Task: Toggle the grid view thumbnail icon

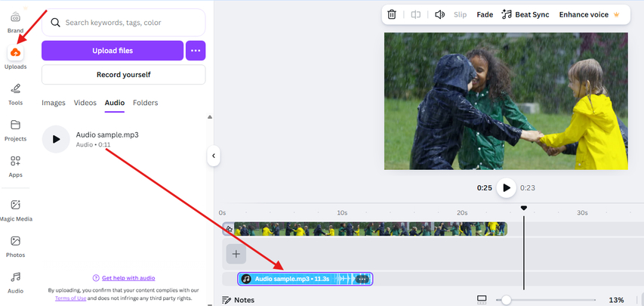Action: coord(482,299)
